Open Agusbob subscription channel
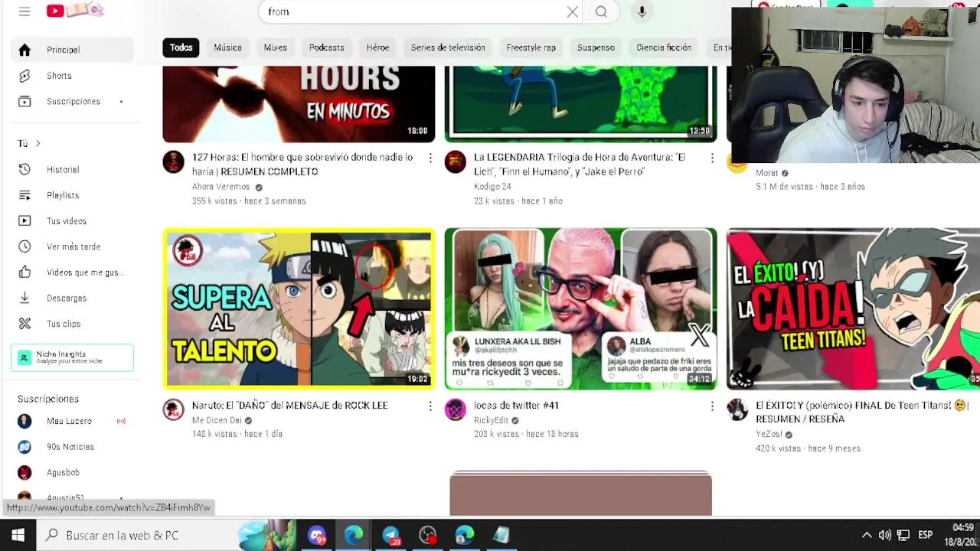The width and height of the screenshot is (980, 551). pyautogui.click(x=73, y=473)
